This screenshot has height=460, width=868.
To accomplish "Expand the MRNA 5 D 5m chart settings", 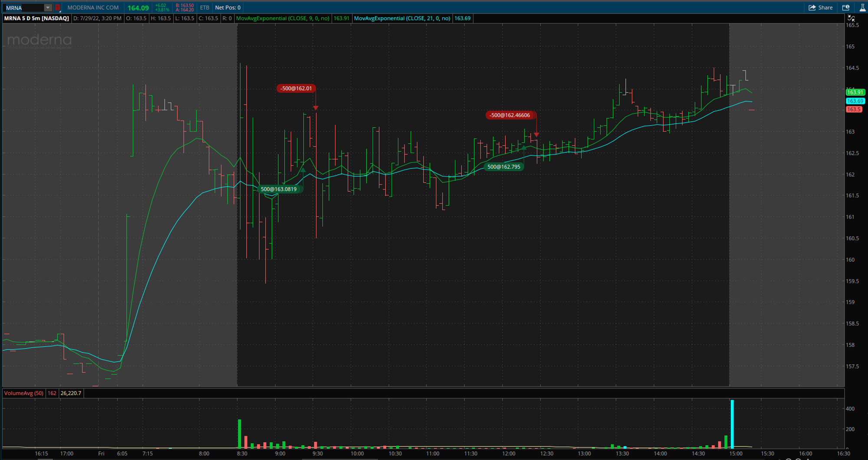I will 36,18.
